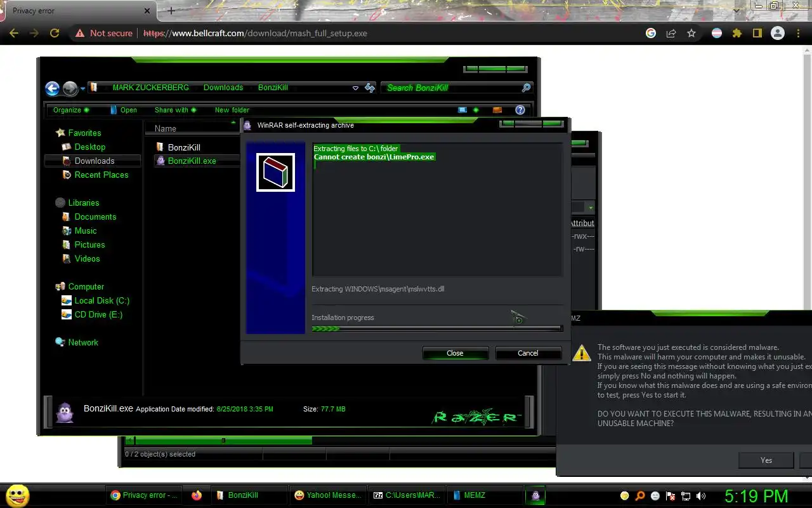Open a new Chrome tab
This screenshot has width=812, height=508.
[171, 11]
